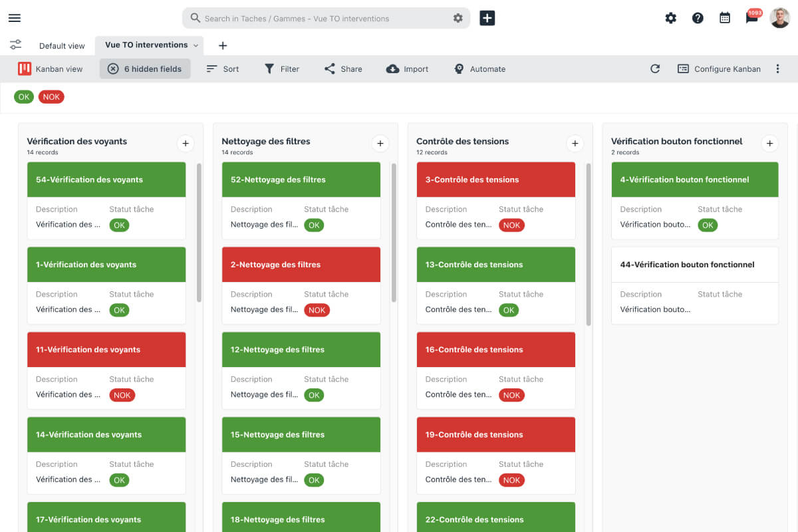The height and width of the screenshot is (532, 798).
Task: Add a record to Nettoyage des filtres
Action: coord(380,143)
